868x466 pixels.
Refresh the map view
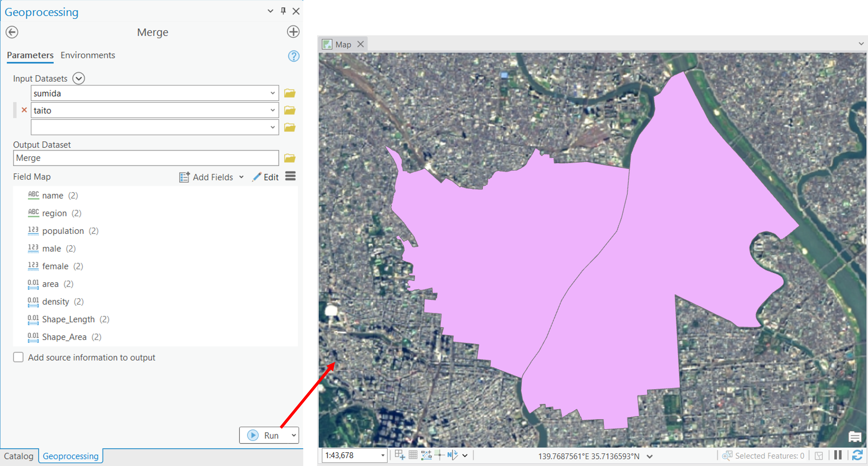pyautogui.click(x=858, y=455)
